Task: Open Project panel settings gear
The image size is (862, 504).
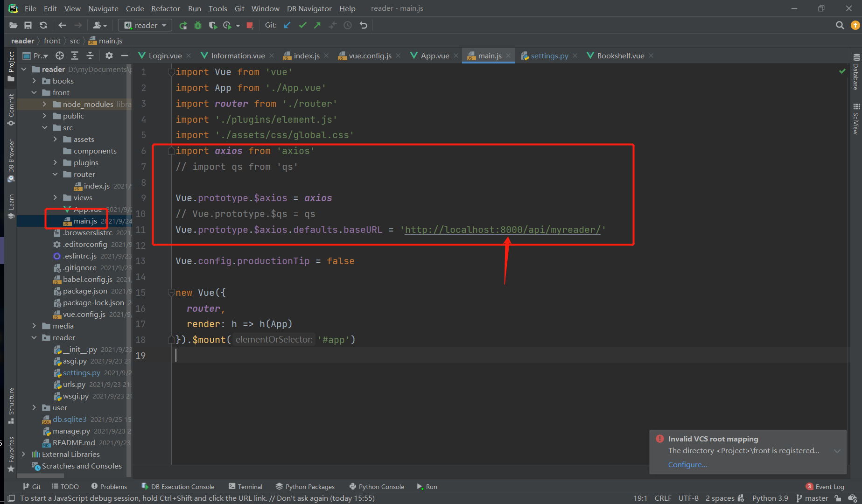Action: 109,56
